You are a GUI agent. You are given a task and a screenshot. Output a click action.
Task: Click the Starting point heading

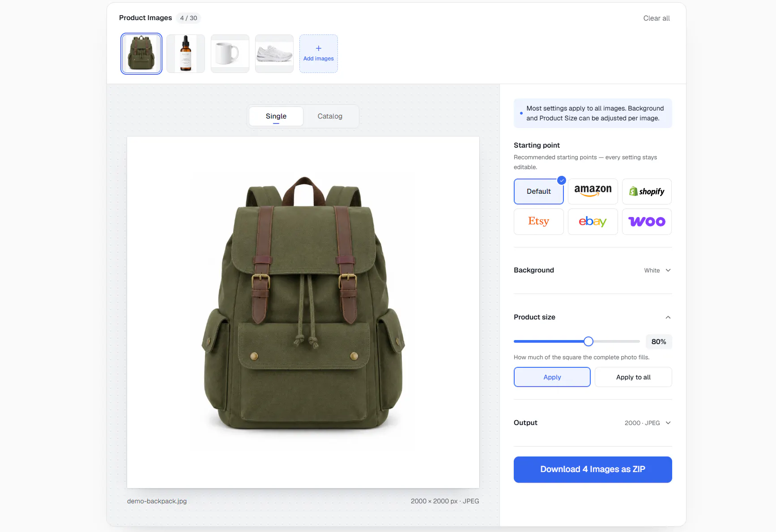tap(537, 145)
